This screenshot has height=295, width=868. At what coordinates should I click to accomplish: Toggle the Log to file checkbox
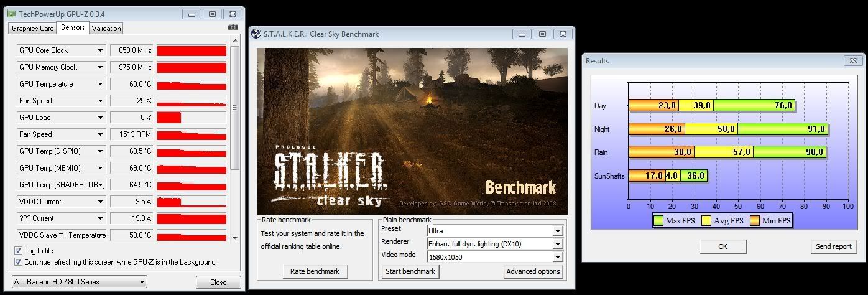tap(18, 251)
